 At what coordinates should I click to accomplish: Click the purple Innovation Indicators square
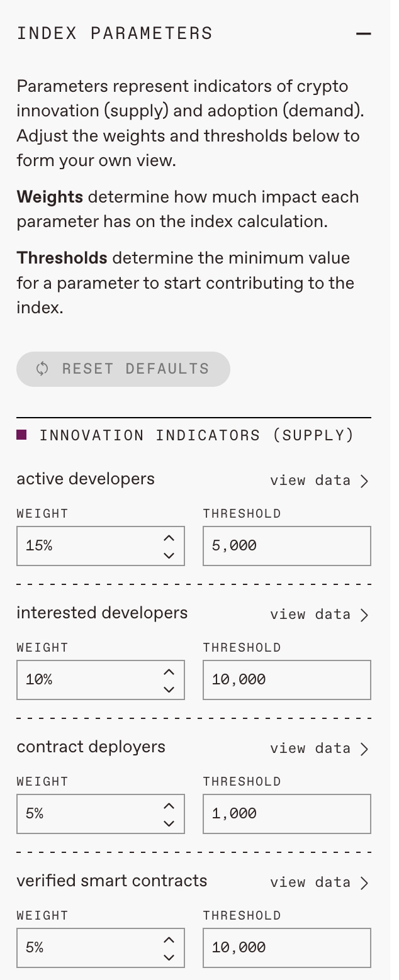click(x=21, y=435)
